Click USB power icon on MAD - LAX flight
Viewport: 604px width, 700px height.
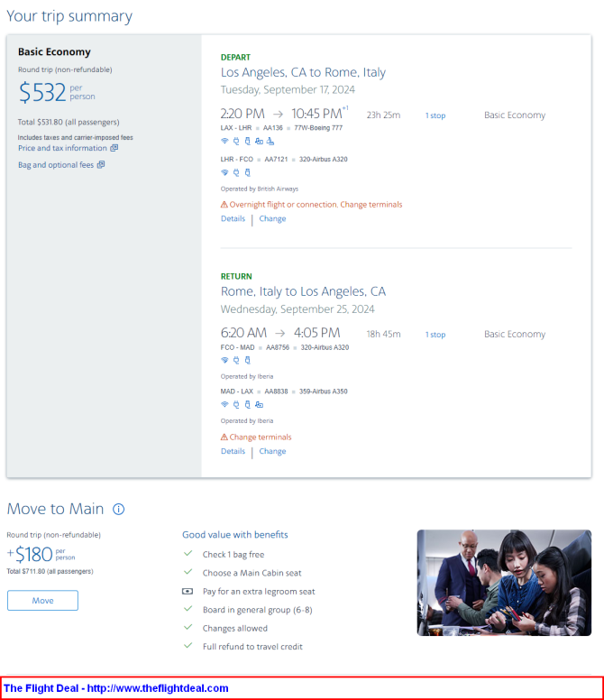point(248,404)
